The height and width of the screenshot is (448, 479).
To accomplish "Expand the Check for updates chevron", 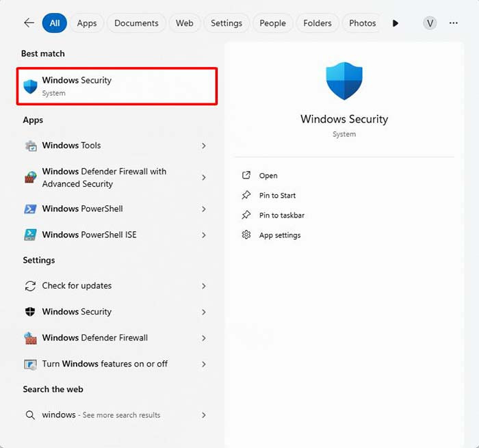I will (204, 286).
